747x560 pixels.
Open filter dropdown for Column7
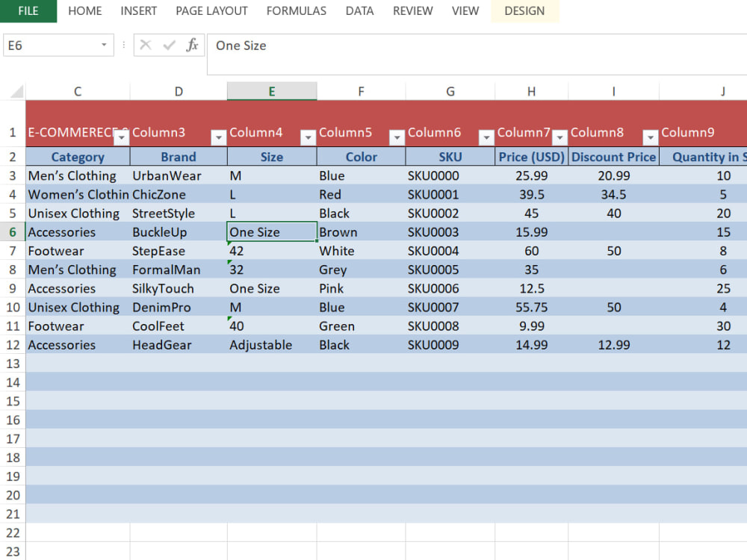pyautogui.click(x=560, y=137)
